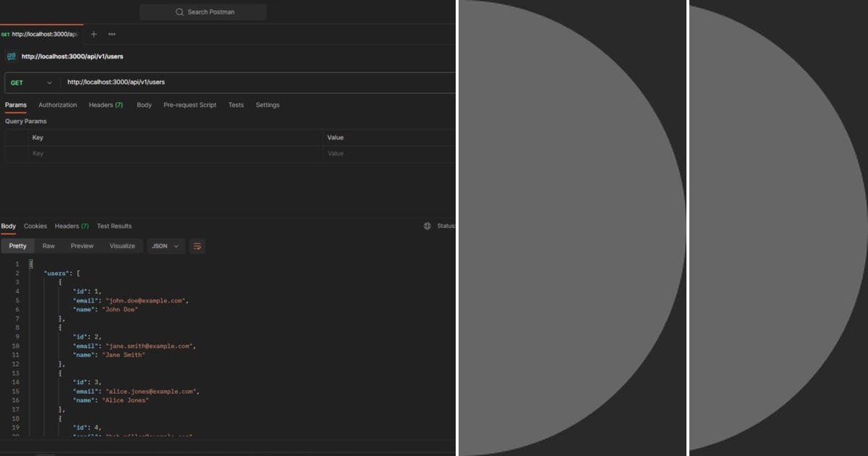Click the Visualize button
This screenshot has width=868, height=456.
(x=122, y=246)
